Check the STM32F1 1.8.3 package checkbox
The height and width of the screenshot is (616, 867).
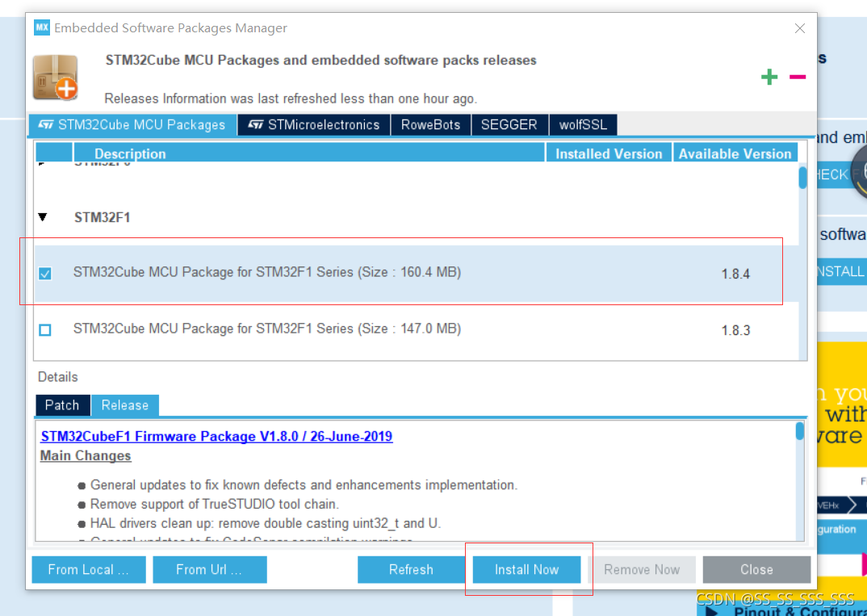tap(45, 329)
